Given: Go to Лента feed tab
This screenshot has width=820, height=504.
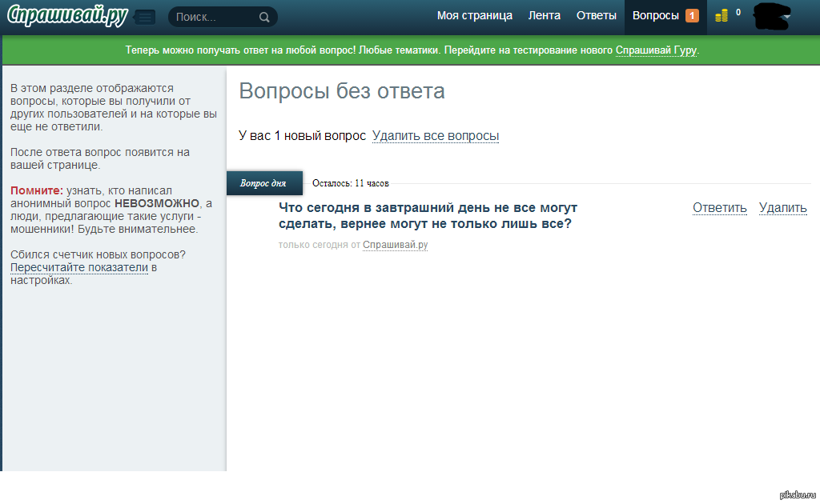Looking at the screenshot, I should coord(545,16).
